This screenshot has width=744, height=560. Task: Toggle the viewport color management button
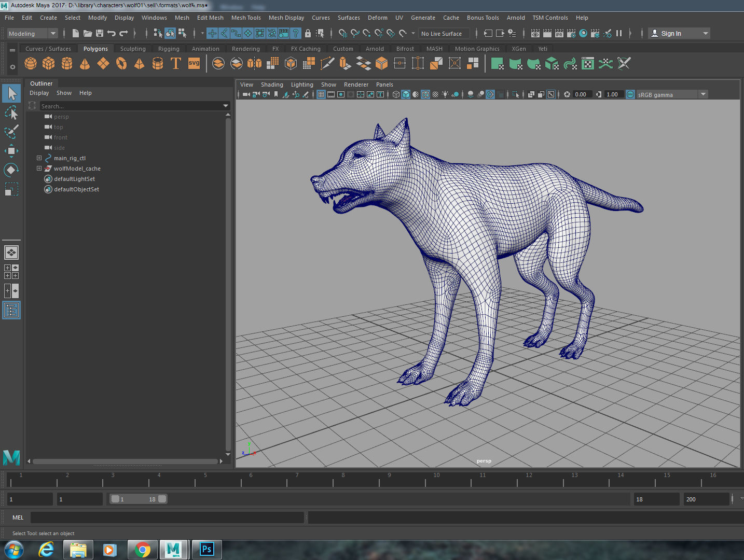(x=630, y=94)
